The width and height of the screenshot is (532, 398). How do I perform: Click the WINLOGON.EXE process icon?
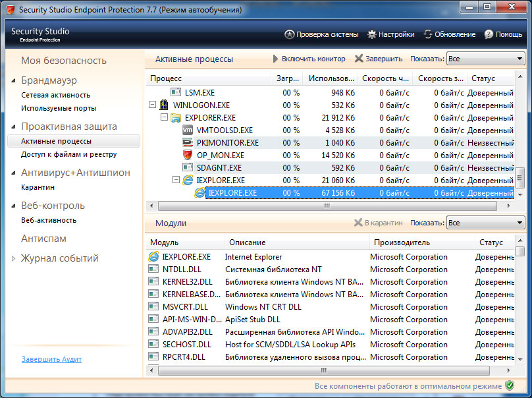[163, 104]
